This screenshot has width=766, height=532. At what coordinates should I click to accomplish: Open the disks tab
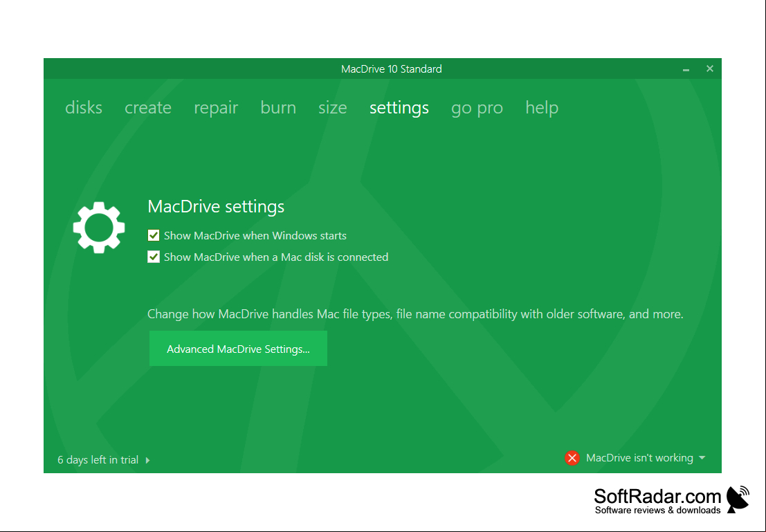[x=84, y=107]
